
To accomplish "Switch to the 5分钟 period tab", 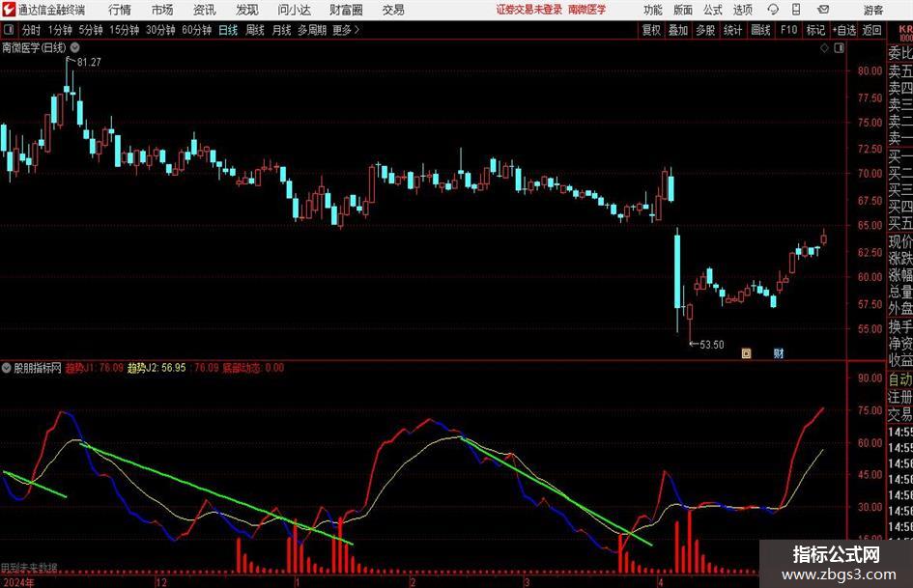I will point(91,30).
